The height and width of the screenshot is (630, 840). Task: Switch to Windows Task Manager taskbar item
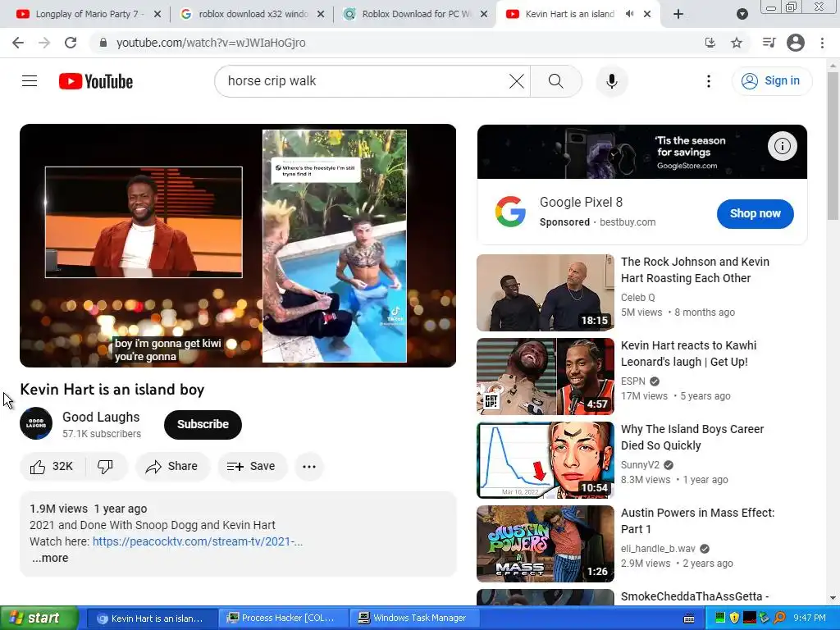coord(413,619)
